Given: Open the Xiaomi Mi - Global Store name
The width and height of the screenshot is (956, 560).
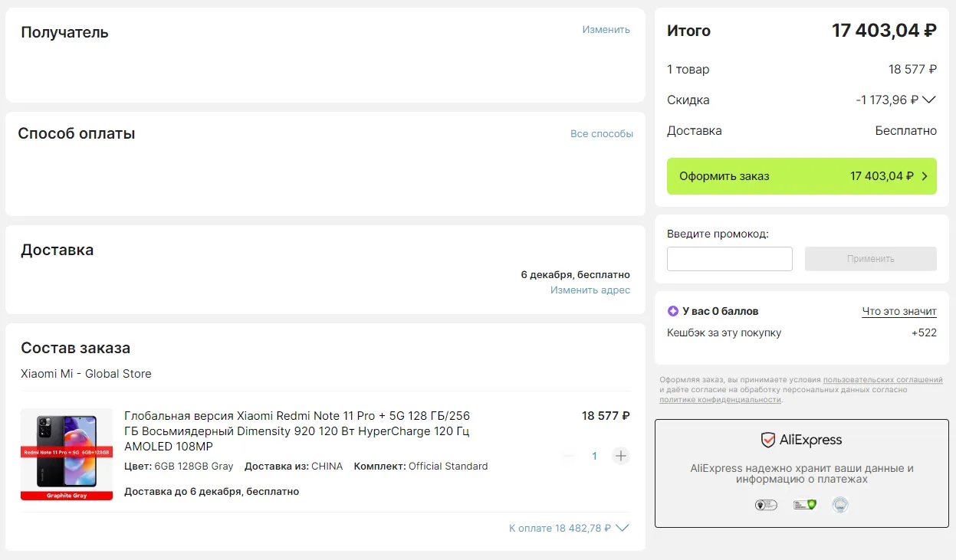Looking at the screenshot, I should coord(86,374).
